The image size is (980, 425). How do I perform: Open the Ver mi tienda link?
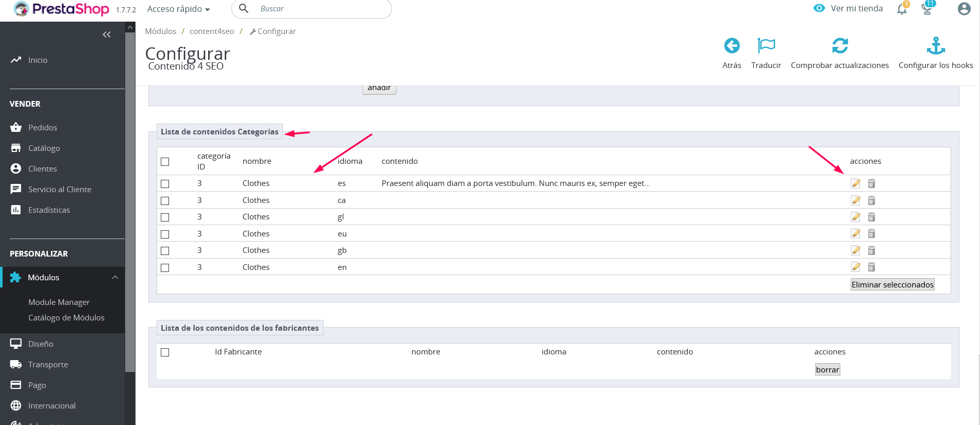point(856,8)
